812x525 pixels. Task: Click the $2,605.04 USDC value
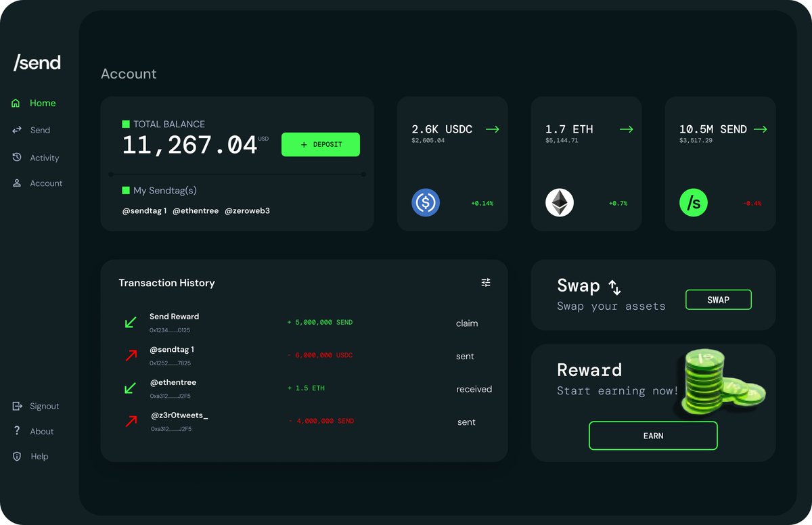pos(428,141)
